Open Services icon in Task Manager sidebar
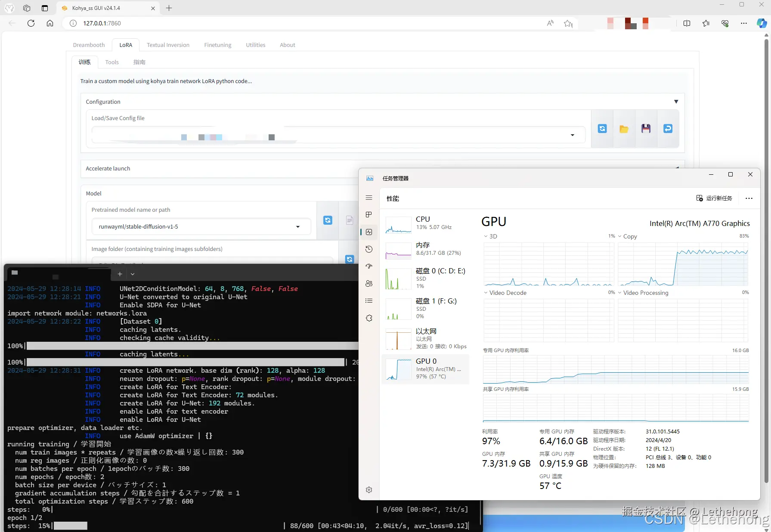771x532 pixels. tap(369, 318)
